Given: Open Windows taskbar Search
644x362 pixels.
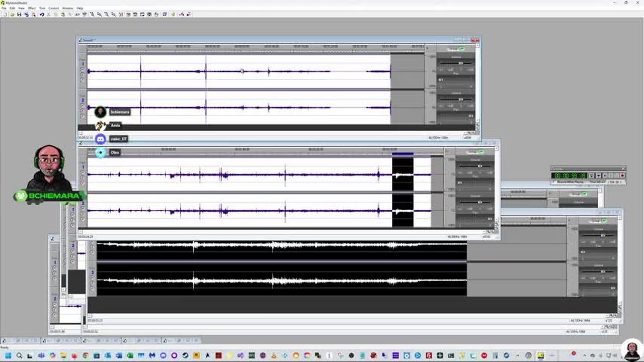Looking at the screenshot, I should point(19,356).
